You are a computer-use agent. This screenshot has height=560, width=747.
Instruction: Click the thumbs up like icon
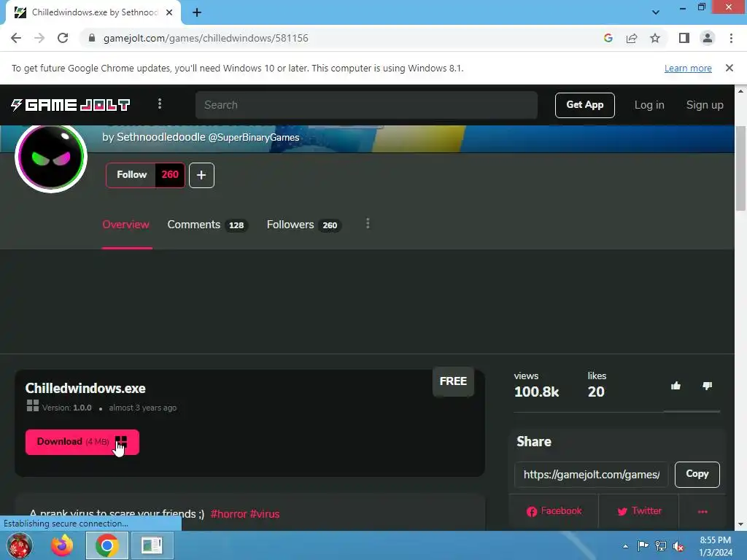[x=676, y=386]
